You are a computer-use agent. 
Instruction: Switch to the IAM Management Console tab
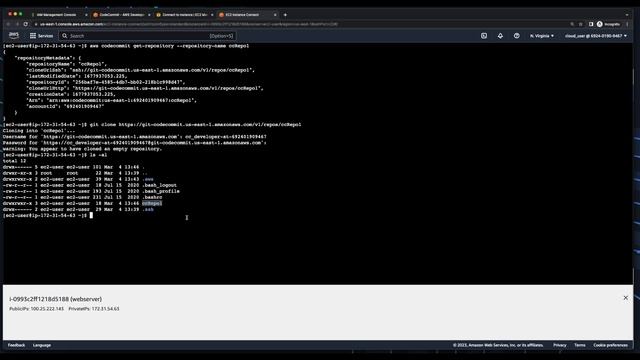[x=56, y=15]
